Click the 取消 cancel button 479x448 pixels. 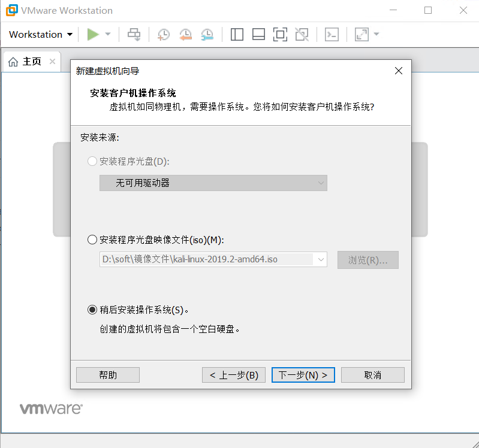click(373, 375)
